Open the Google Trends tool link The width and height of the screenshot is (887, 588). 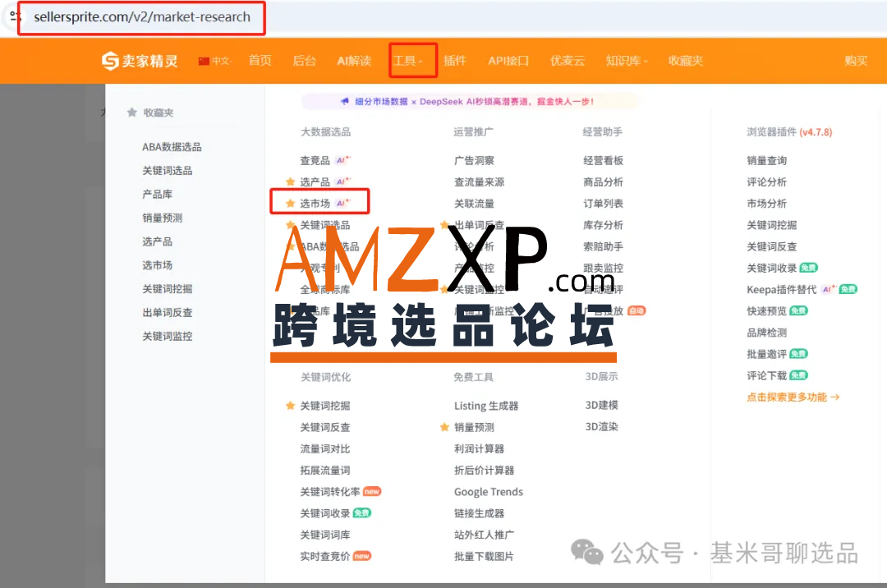[x=488, y=492]
